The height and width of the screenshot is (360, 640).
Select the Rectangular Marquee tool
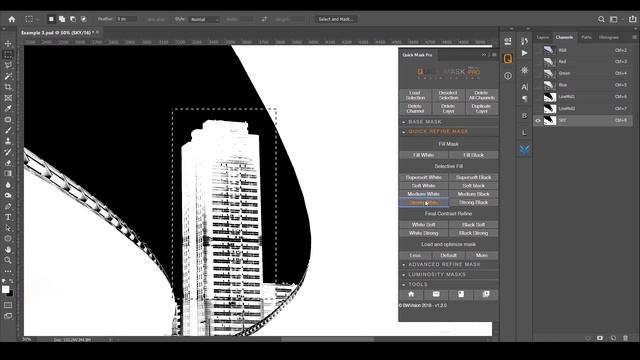click(8, 54)
